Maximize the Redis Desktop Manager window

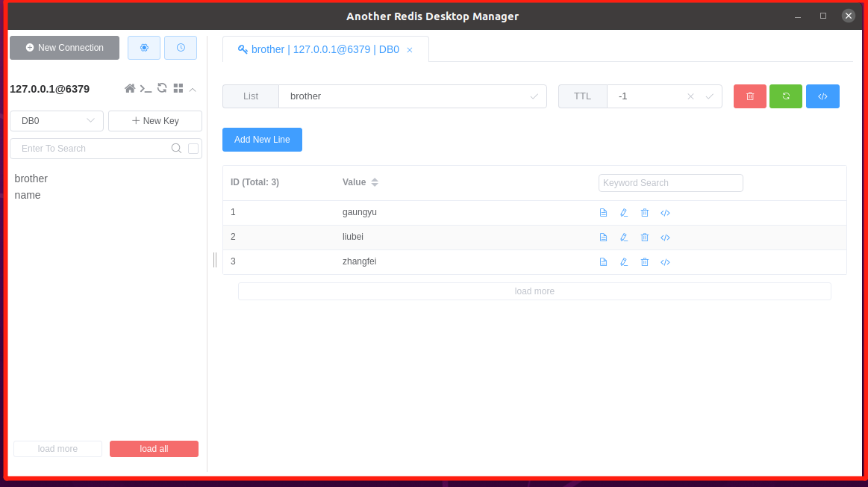pyautogui.click(x=823, y=16)
